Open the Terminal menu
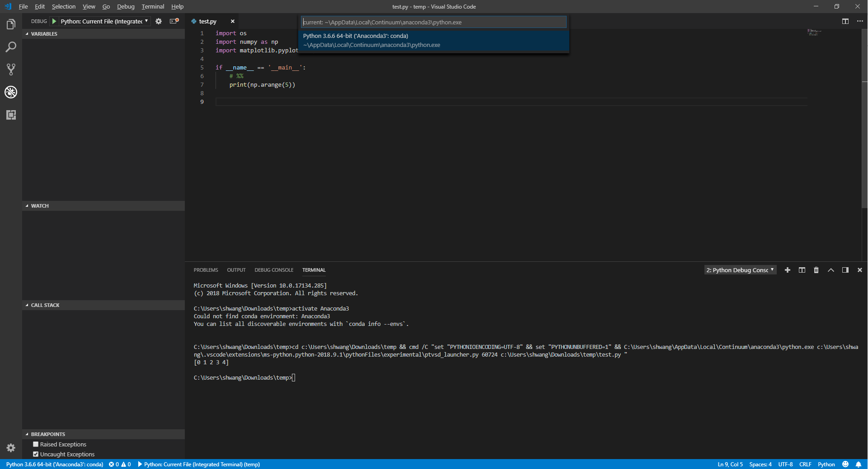 pyautogui.click(x=153, y=6)
